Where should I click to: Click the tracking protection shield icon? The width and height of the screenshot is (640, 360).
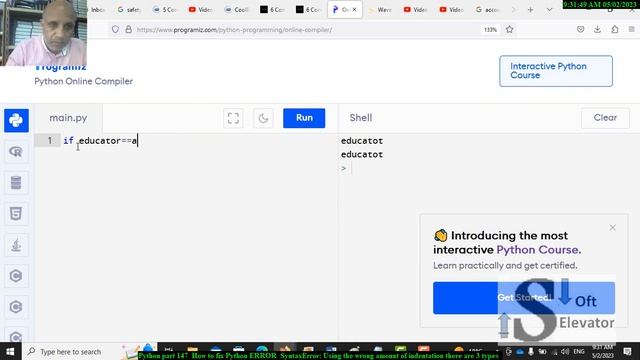(x=116, y=29)
